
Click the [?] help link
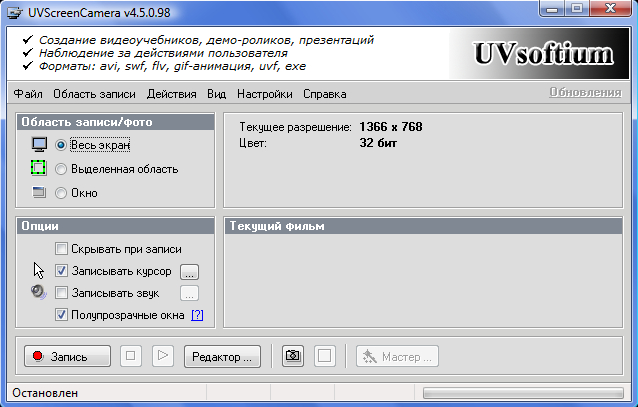coord(197,315)
